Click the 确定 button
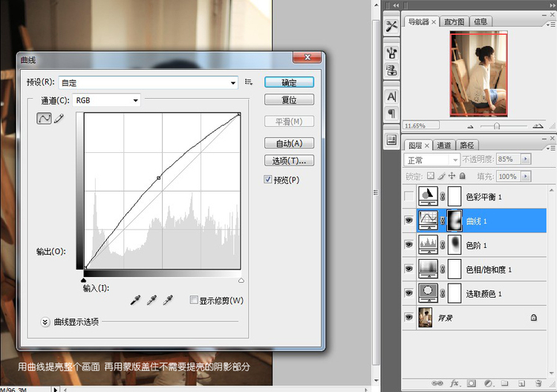Viewport: 557px width, 392px height. (x=289, y=82)
